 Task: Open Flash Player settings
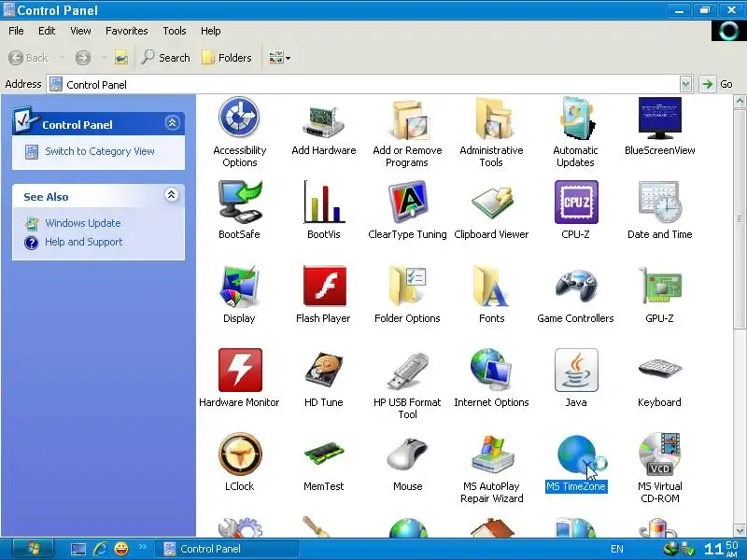pyautogui.click(x=323, y=294)
